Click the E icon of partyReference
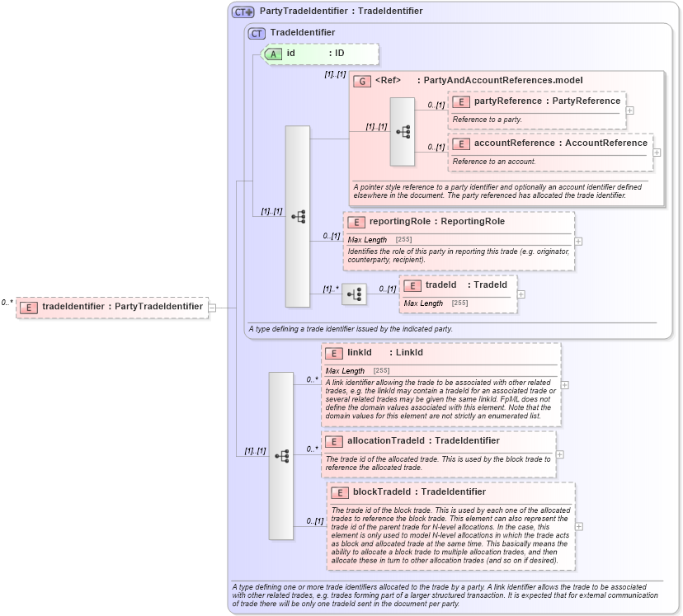 [x=461, y=102]
